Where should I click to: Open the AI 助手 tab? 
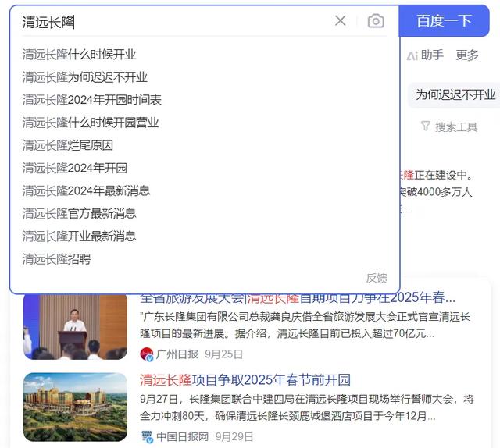(425, 55)
